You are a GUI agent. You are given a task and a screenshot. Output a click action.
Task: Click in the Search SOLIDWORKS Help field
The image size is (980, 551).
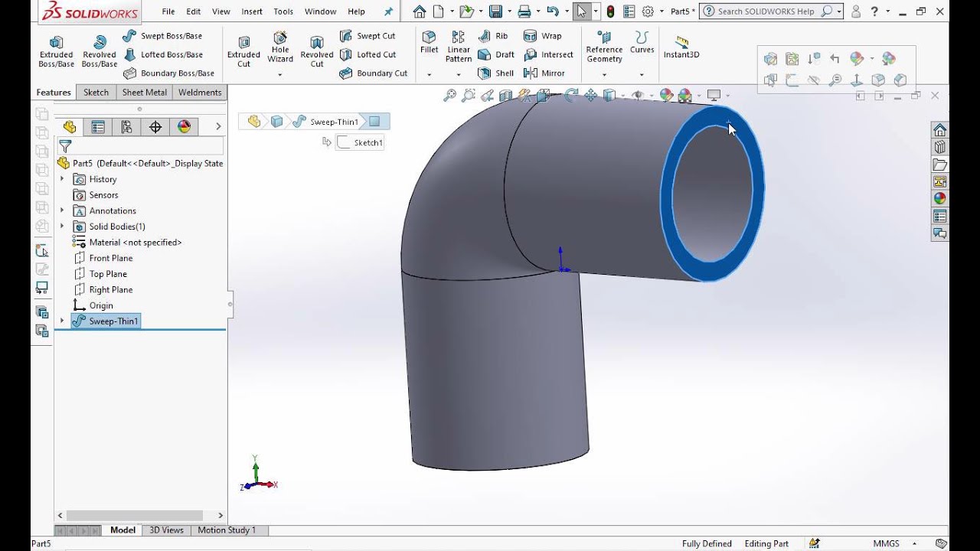[766, 11]
